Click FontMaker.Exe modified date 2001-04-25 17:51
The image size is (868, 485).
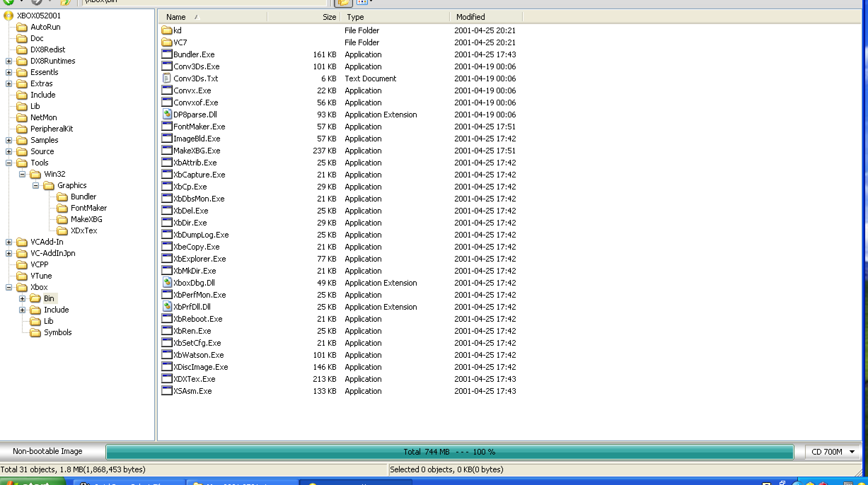point(485,127)
